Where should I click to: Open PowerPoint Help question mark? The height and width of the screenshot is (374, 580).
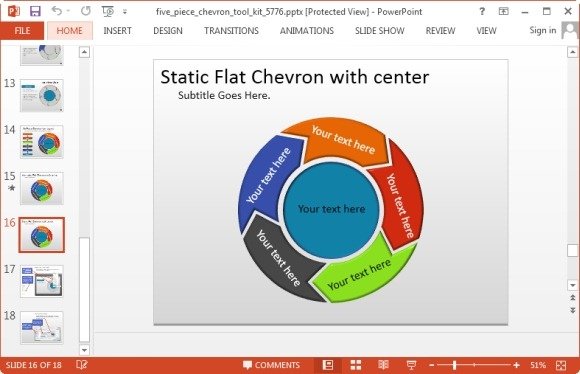tap(482, 11)
